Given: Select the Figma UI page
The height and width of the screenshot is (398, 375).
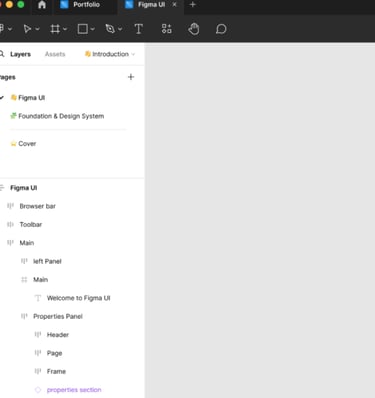Looking at the screenshot, I should pyautogui.click(x=31, y=98).
